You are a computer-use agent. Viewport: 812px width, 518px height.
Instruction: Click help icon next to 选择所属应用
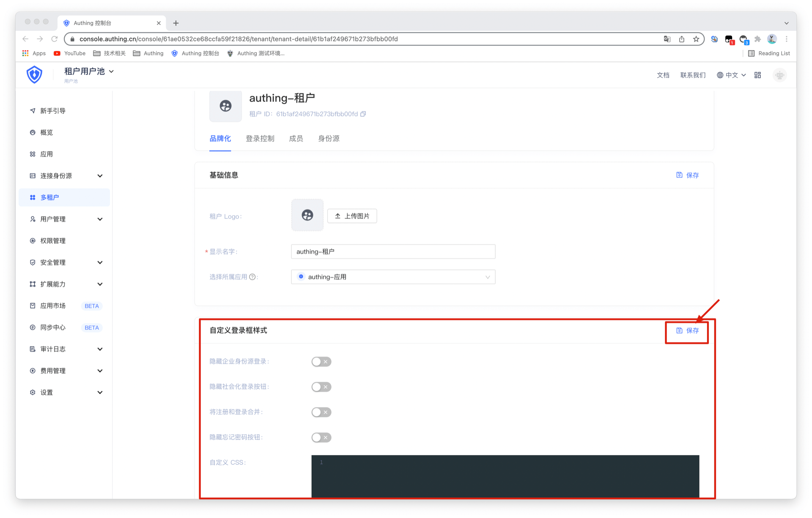coord(252,277)
